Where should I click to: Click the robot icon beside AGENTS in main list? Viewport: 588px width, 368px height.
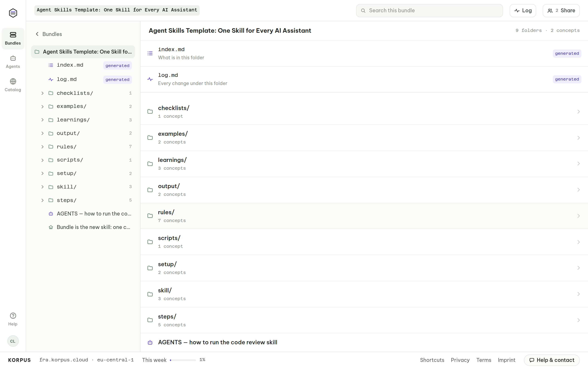pyautogui.click(x=150, y=342)
